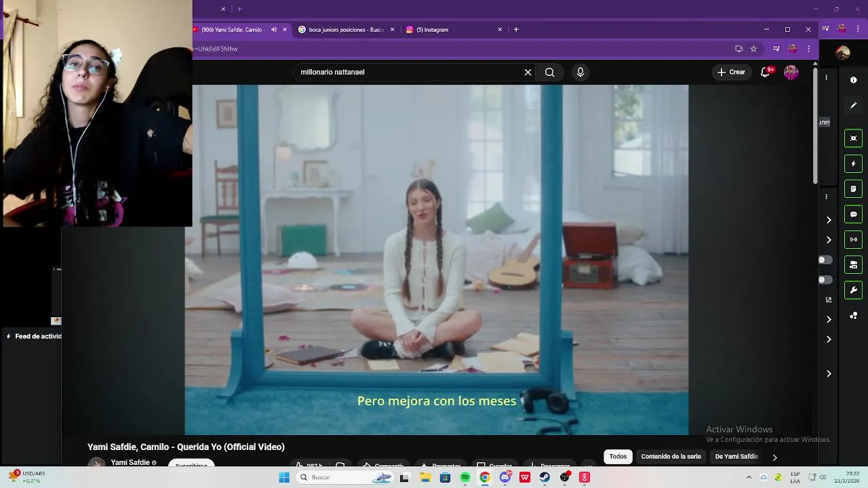Open the three-dot menu beside the info icon

point(826,78)
